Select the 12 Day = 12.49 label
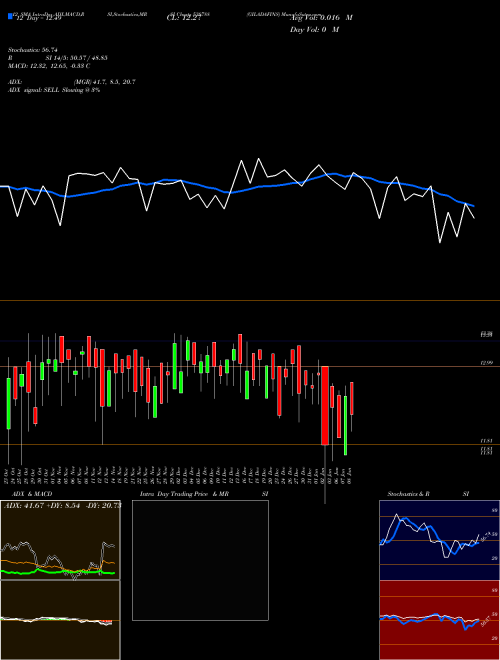Image resolution: width=500 pixels, height=660 pixels. pyautogui.click(x=39, y=18)
